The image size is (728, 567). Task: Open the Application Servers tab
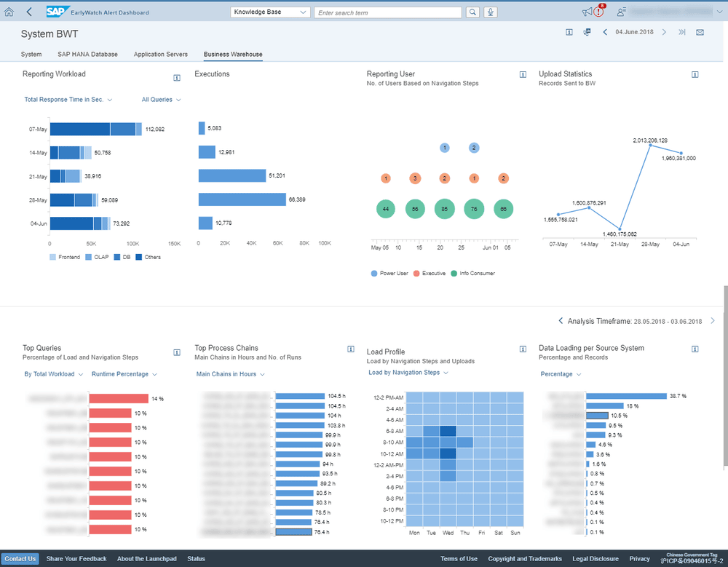click(x=160, y=55)
